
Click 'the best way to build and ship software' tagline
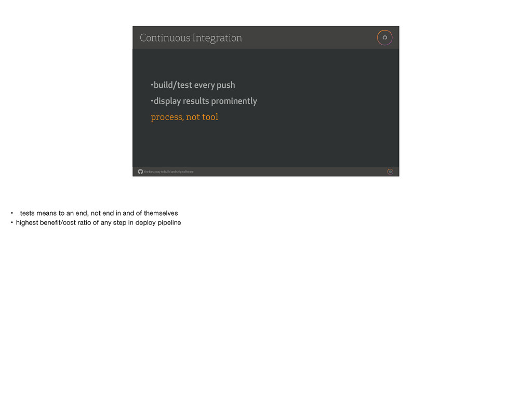point(169,171)
